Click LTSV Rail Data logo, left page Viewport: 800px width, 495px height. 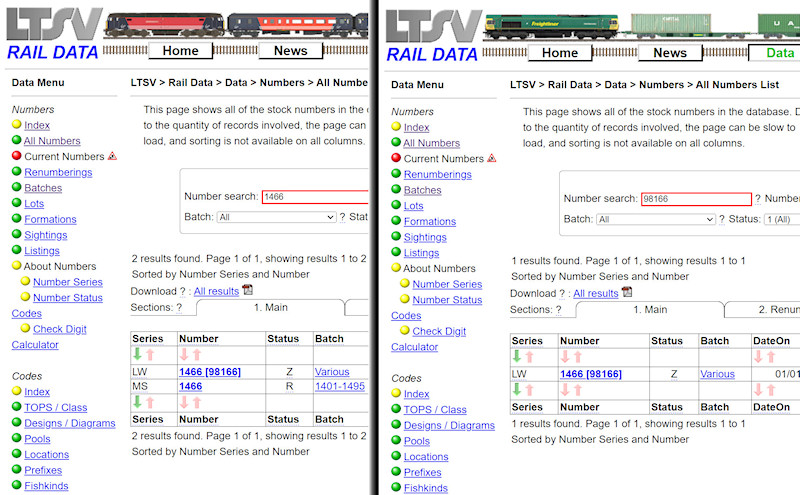pyautogui.click(x=54, y=34)
